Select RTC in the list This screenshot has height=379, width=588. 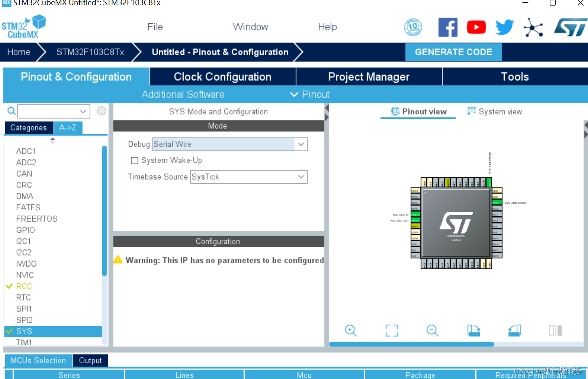tap(23, 297)
